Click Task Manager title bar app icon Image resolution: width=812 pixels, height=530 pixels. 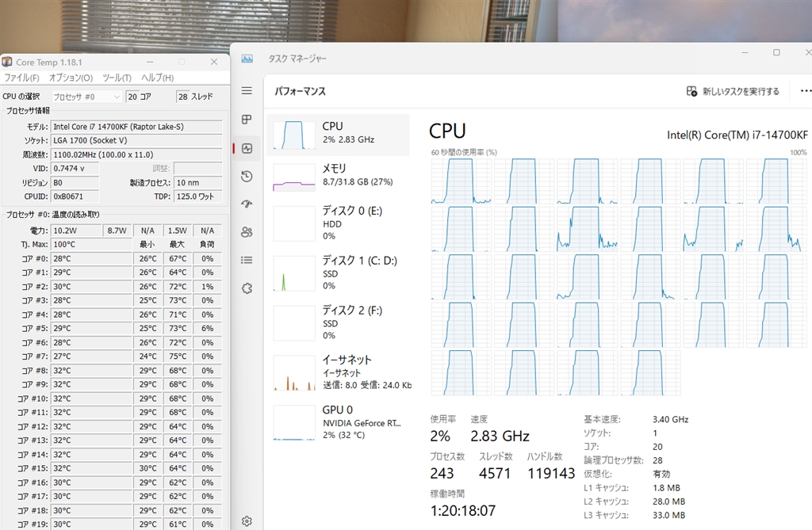click(x=247, y=59)
